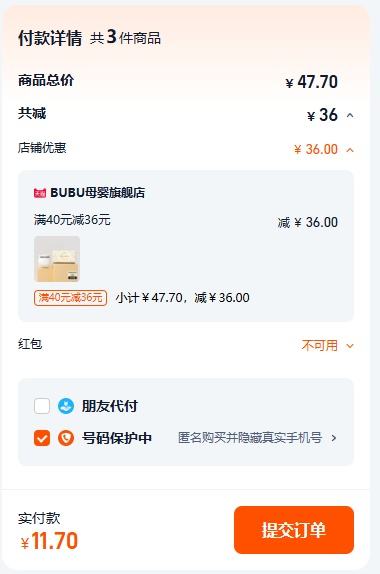Click the blue friend-pay avatar icon
380x574 pixels.
tap(66, 406)
